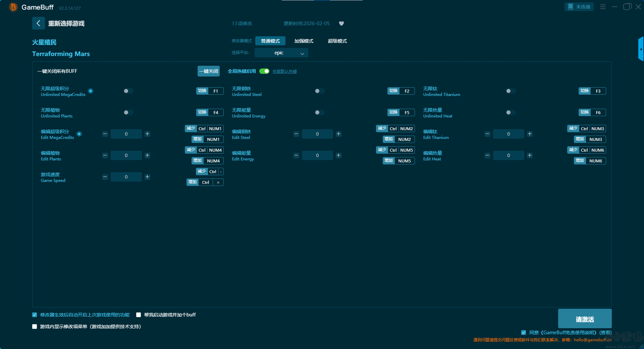The height and width of the screenshot is (349, 644).
Task: Click the Edit Energy value field
Action: pyautogui.click(x=317, y=155)
